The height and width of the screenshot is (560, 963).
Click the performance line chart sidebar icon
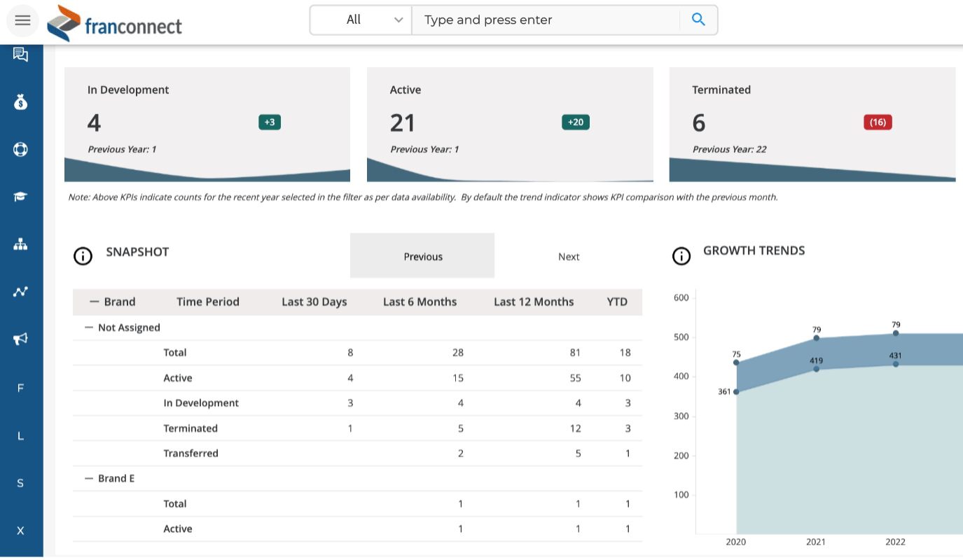point(20,291)
